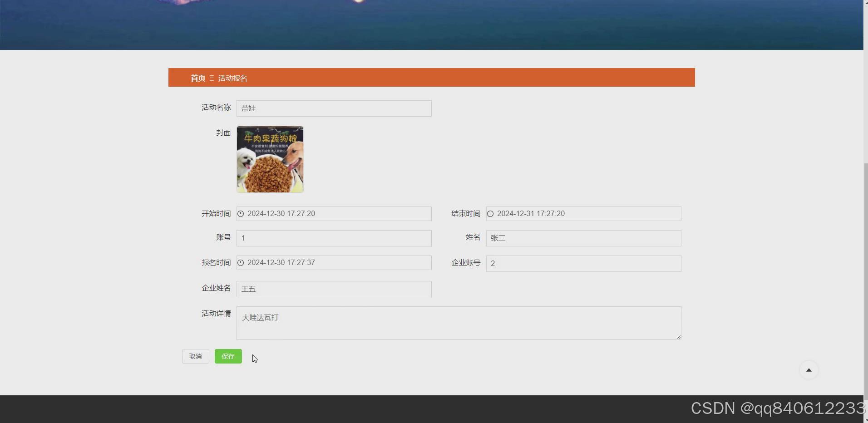
Task: Go to 首页 in the breadcrumb
Action: click(x=198, y=78)
